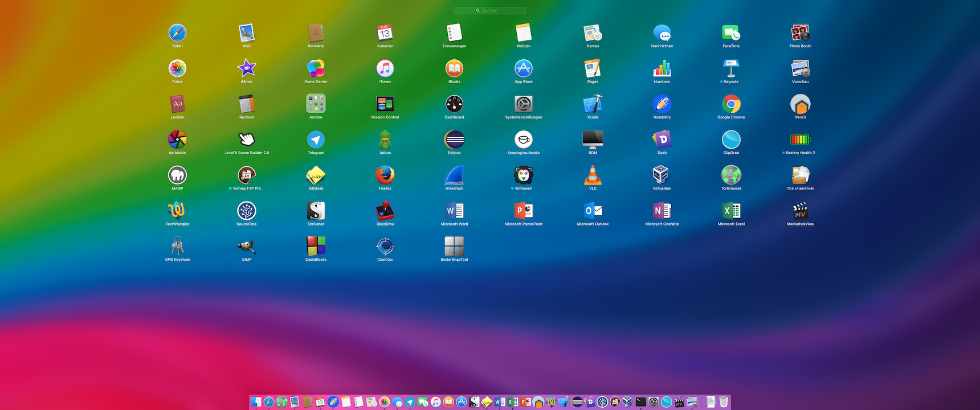
Task: Launch Safari from the Launchpad grid
Action: [x=177, y=33]
